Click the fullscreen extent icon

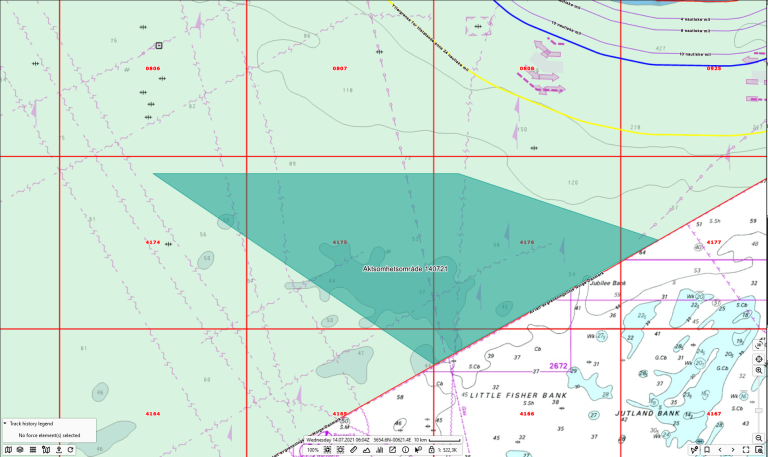[x=746, y=450]
